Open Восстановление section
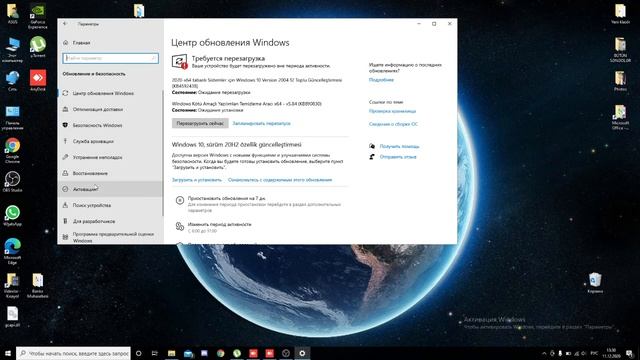 pos(110,173)
